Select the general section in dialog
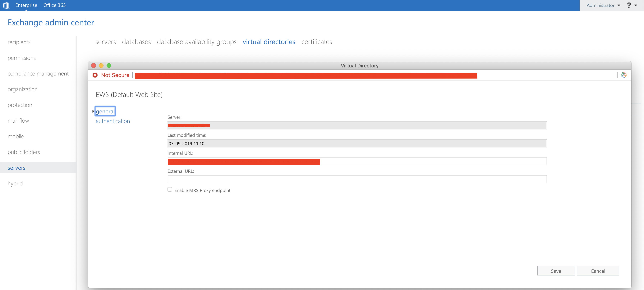This screenshot has height=290, width=644. pyautogui.click(x=105, y=111)
